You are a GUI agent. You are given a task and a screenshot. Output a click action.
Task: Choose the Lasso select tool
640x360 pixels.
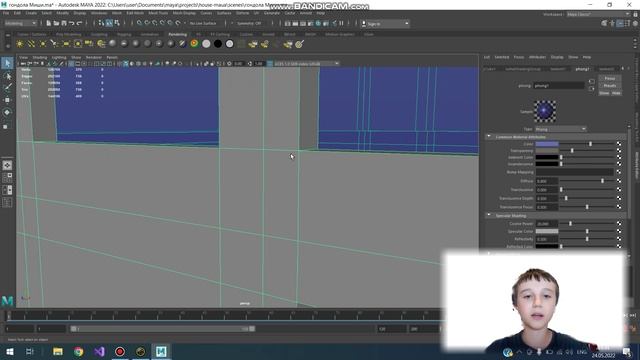tap(7, 76)
